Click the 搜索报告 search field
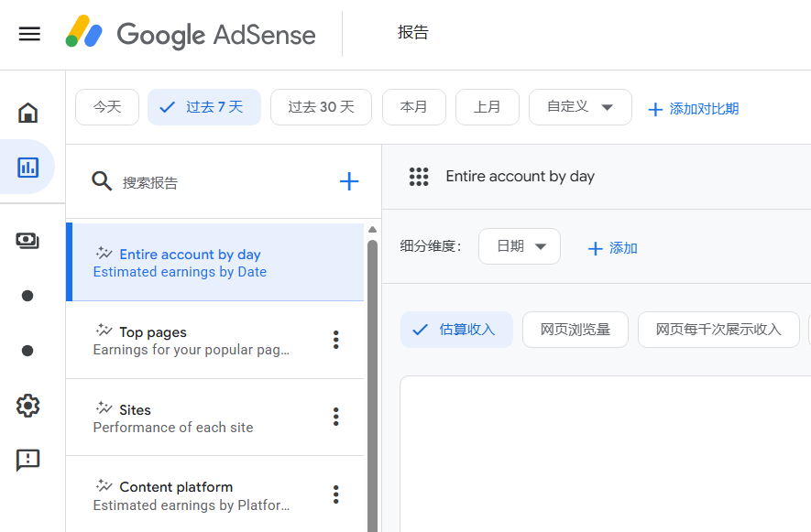Screen dimensions: 811x532 click(x=220, y=182)
